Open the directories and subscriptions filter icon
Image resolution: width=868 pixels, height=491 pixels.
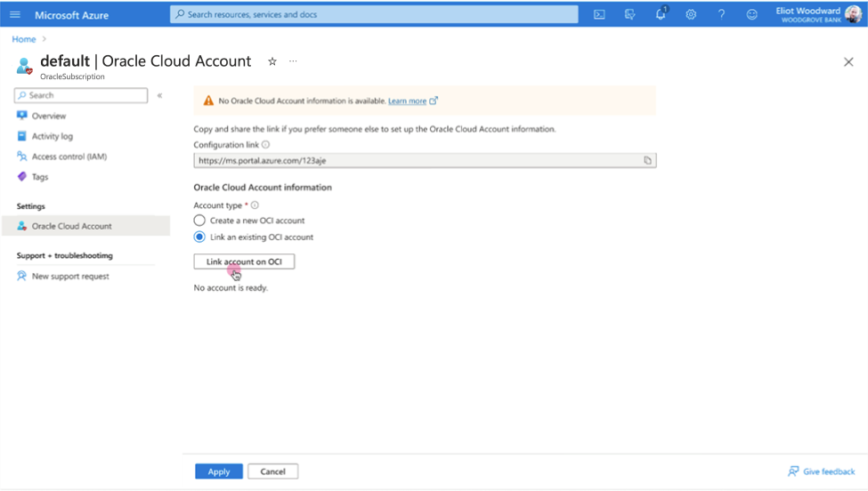(630, 15)
